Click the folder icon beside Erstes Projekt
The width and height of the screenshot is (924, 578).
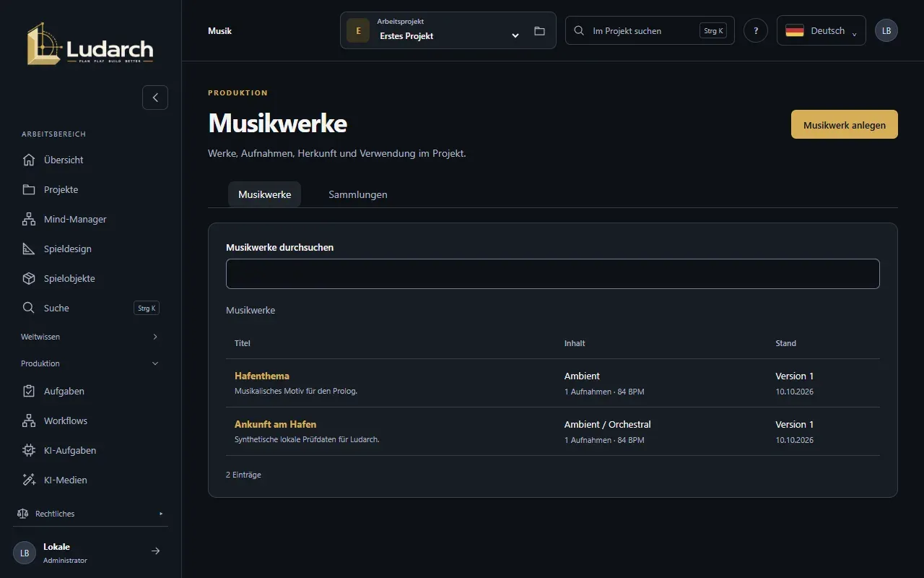[539, 31]
